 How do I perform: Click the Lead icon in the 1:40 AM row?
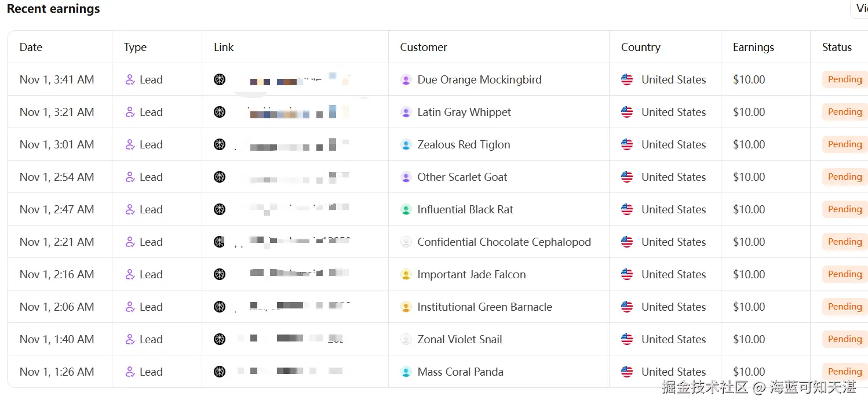tap(130, 340)
